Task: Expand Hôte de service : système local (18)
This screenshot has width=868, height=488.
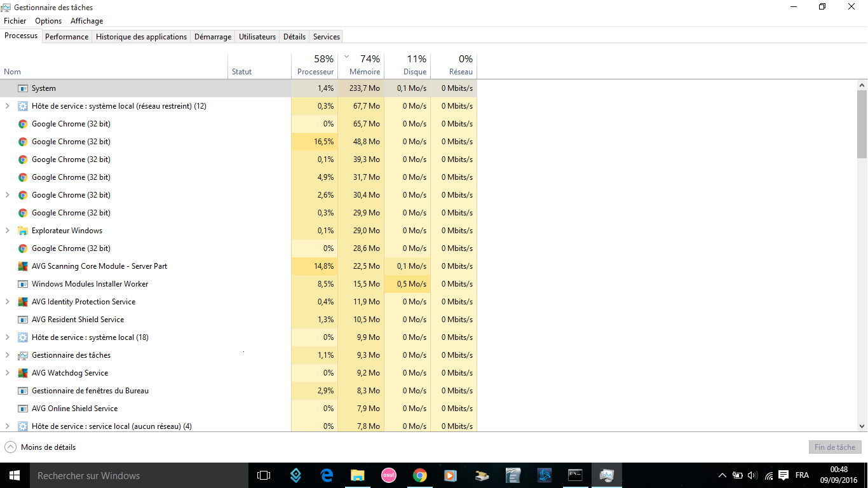Action: pyautogui.click(x=8, y=337)
